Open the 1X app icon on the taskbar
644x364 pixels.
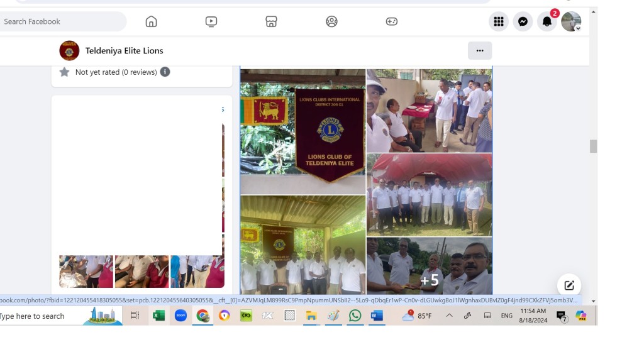268,316
